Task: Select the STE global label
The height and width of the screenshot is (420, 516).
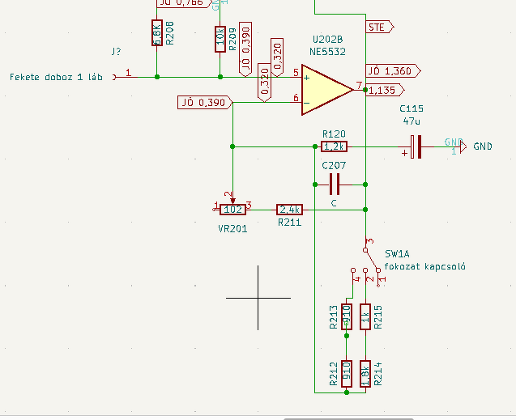Action: click(380, 27)
